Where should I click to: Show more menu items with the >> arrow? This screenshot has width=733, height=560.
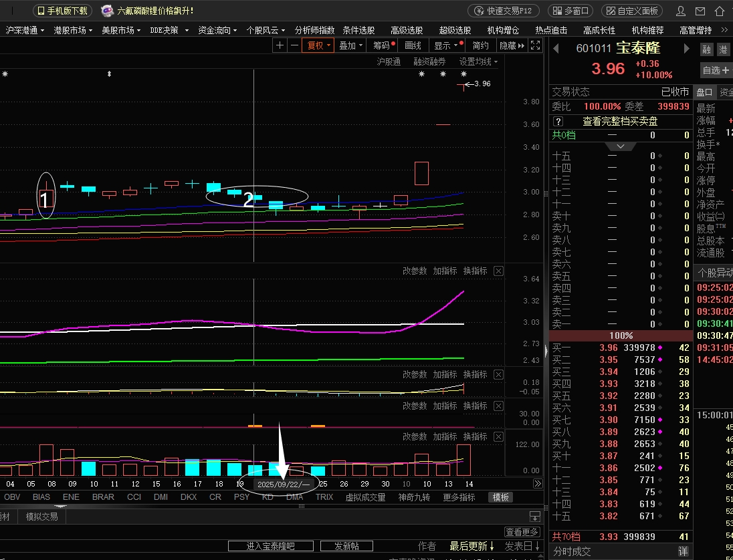[724, 30]
